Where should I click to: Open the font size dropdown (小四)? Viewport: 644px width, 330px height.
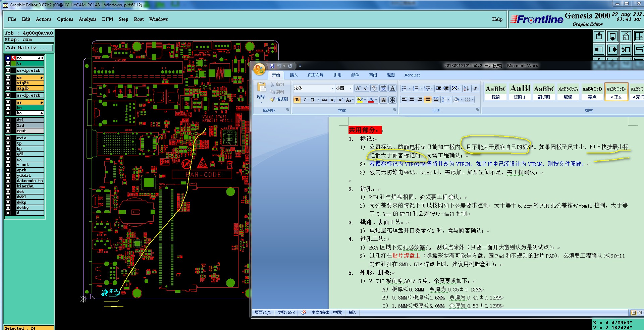pos(351,88)
